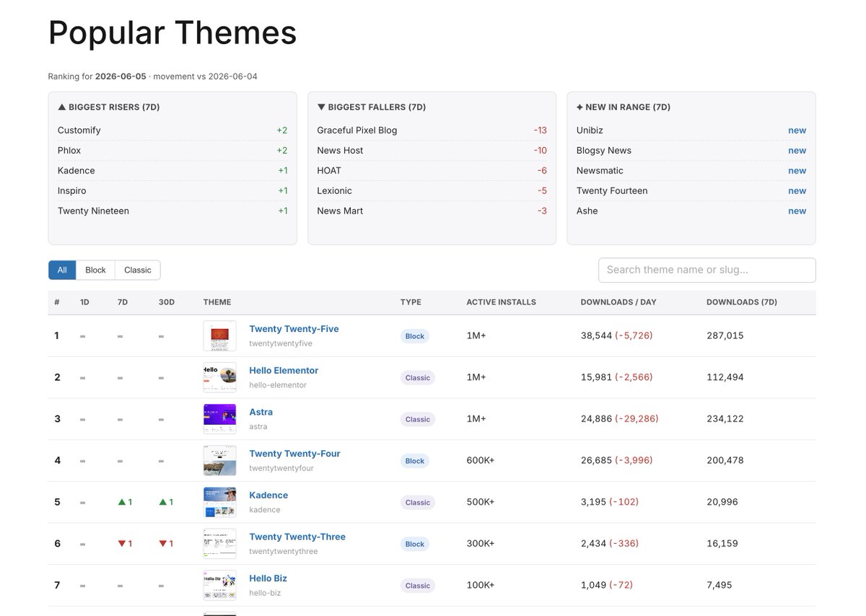The image size is (866, 616).
Task: Open the Astra theme link
Action: (x=261, y=412)
